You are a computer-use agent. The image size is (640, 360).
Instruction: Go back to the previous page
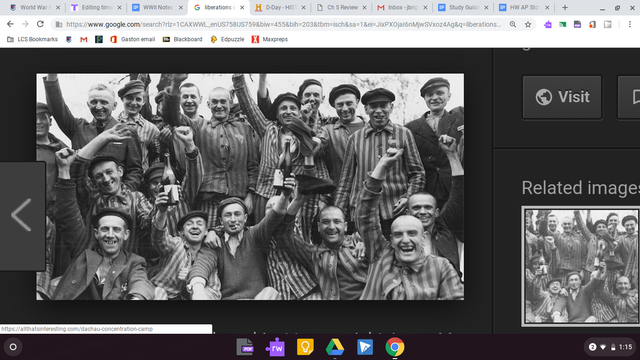tap(10, 24)
